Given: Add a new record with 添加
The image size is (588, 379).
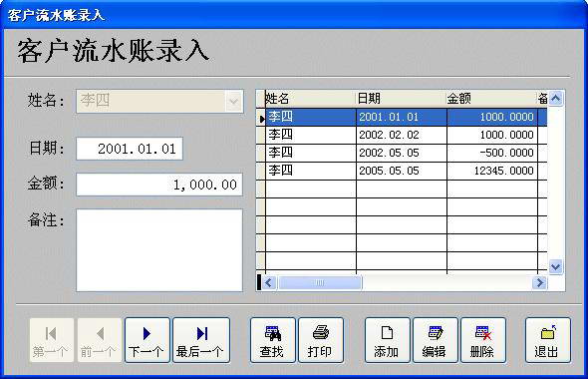Looking at the screenshot, I should (388, 340).
